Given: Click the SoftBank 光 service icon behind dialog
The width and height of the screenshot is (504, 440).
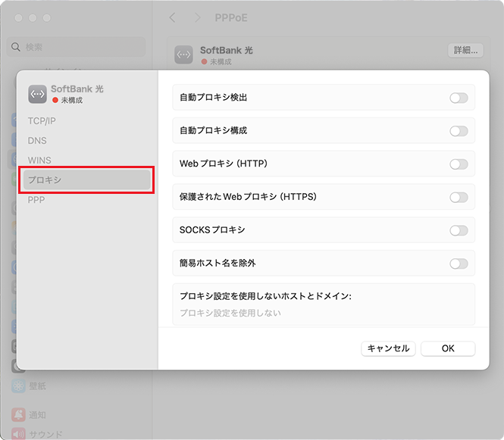Looking at the screenshot, I should pos(183,55).
